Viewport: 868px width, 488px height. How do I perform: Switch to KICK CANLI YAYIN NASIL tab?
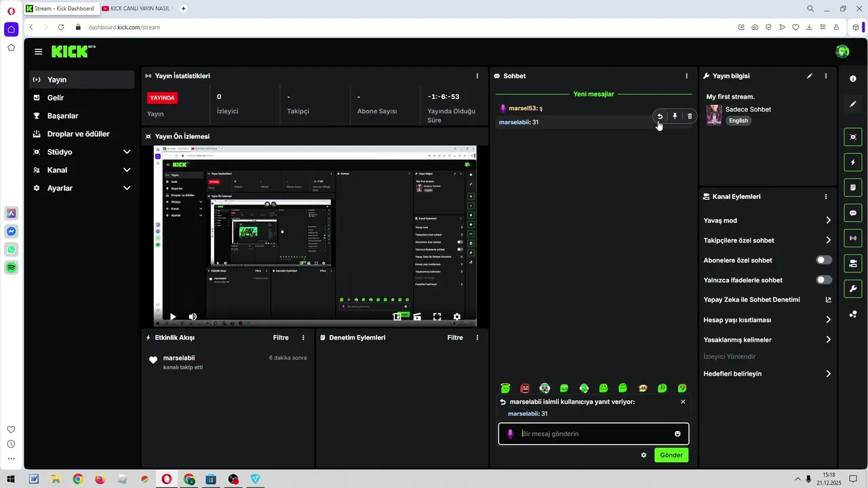(138, 8)
